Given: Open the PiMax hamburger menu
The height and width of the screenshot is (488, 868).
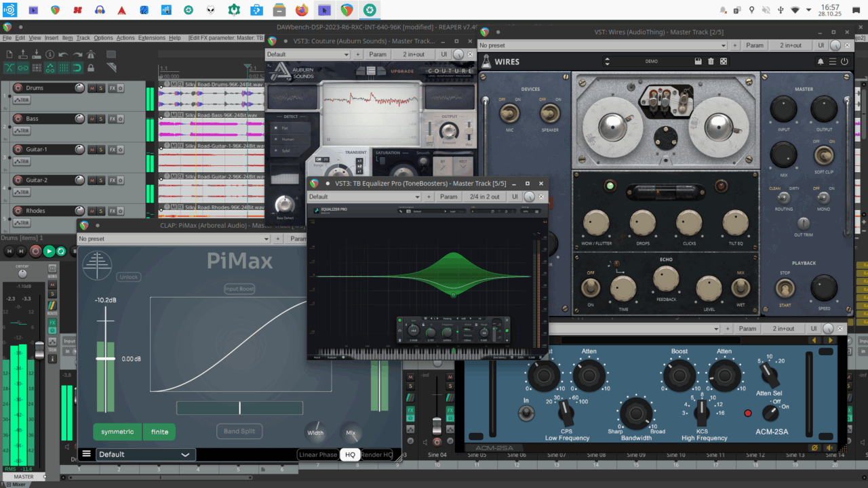Looking at the screenshot, I should 86,454.
